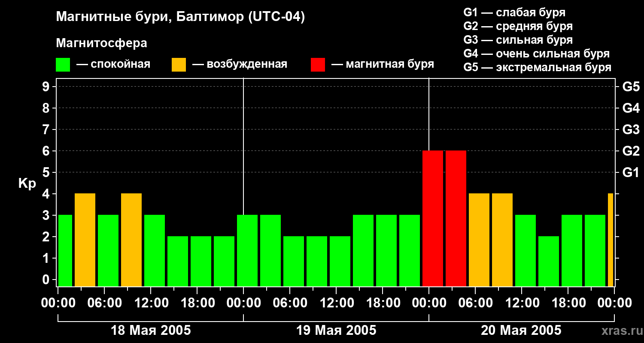Click the first orange bar on 18 May
Screen dimensions: 644x343
click(x=85, y=240)
